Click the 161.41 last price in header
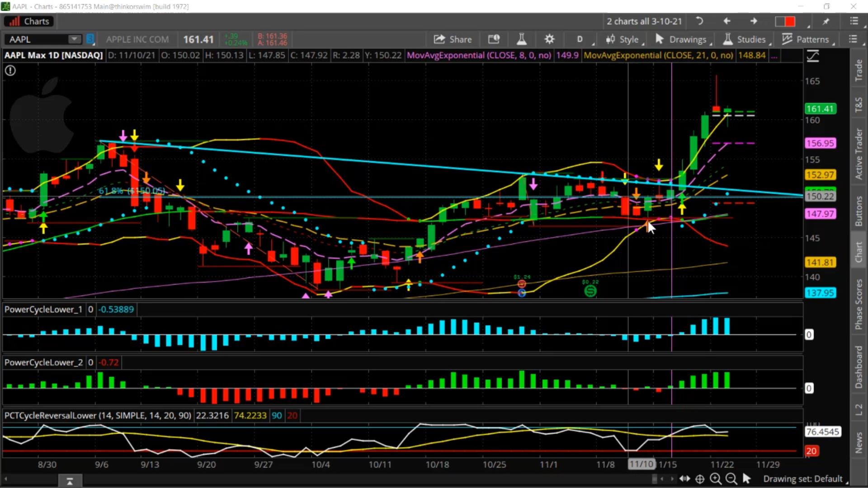Viewport: 868px width, 488px height. click(x=198, y=39)
